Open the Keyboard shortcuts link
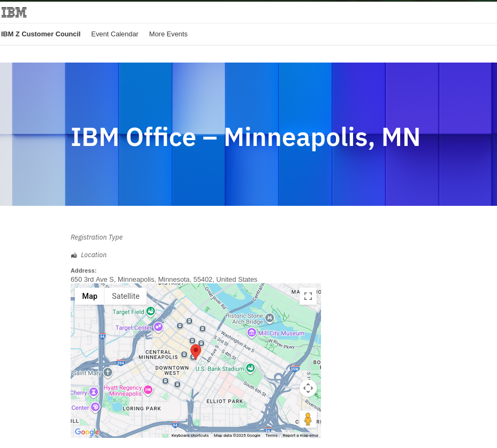This screenshot has width=497, height=448. click(190, 435)
